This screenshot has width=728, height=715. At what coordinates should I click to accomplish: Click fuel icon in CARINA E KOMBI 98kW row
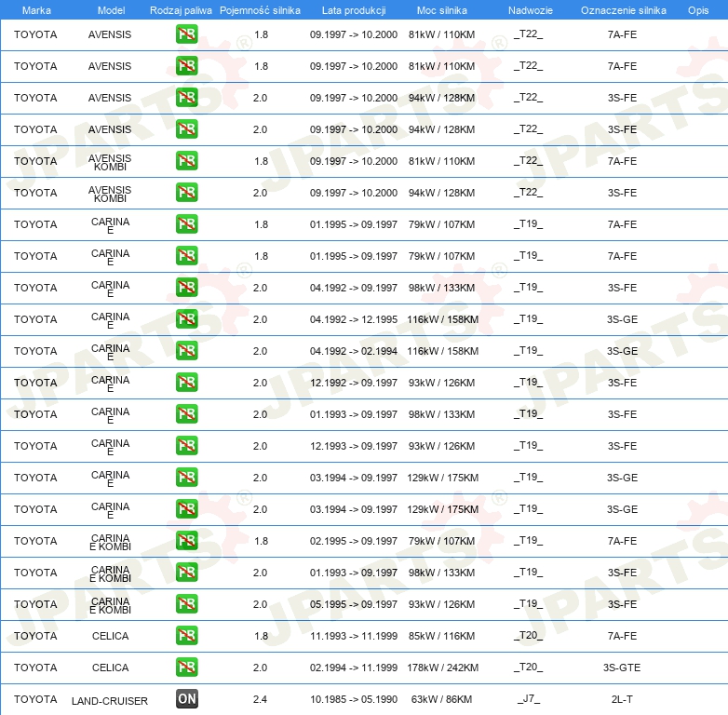click(186, 572)
